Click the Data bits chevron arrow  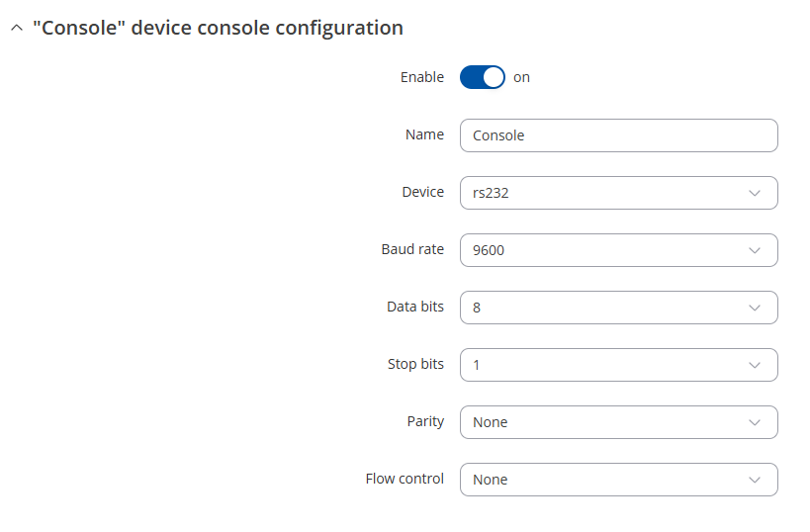point(755,308)
